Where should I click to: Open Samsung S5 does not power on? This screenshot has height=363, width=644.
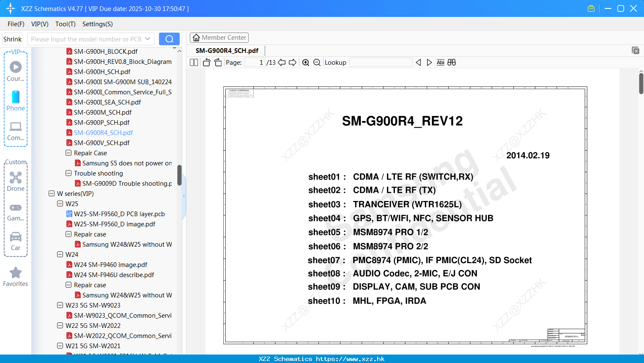127,163
